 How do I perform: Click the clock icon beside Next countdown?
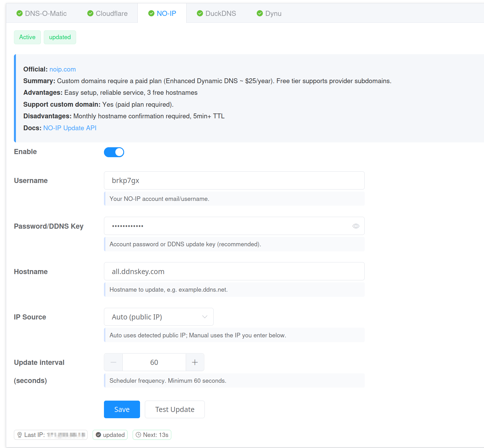pos(138,435)
